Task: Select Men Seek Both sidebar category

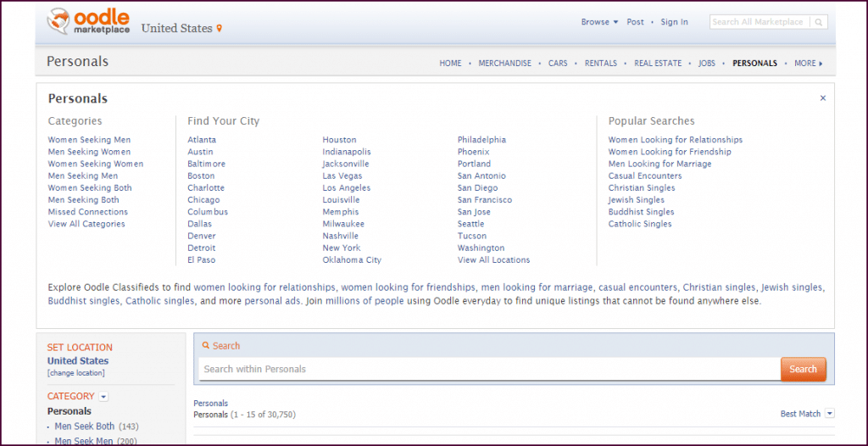Action: click(x=85, y=426)
